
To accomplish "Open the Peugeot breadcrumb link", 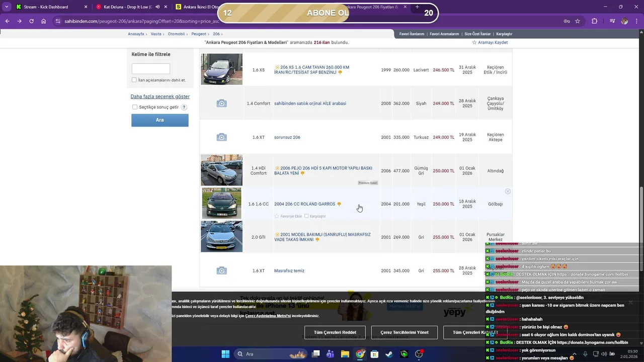I will 199,34.
